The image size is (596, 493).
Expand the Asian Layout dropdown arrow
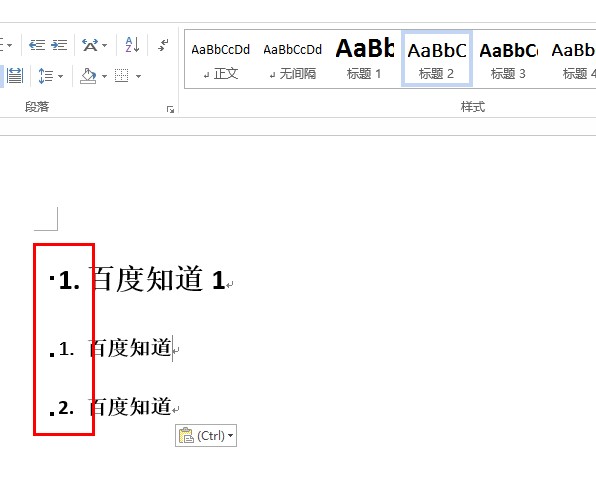point(104,45)
